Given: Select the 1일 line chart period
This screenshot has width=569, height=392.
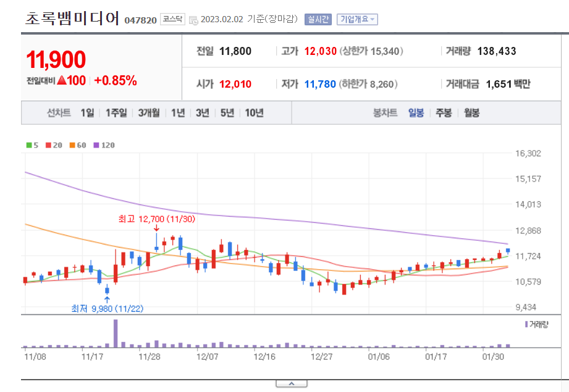Looking at the screenshot, I should click(x=88, y=113).
